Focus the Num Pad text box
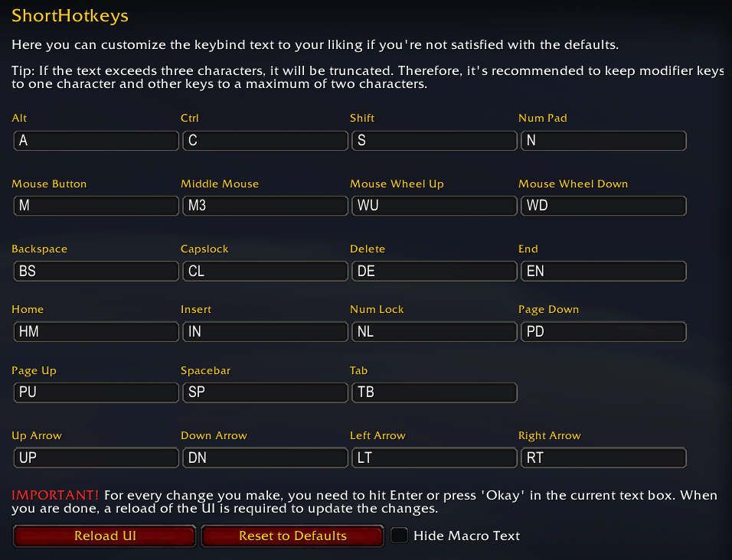732x560 pixels. 603,141
